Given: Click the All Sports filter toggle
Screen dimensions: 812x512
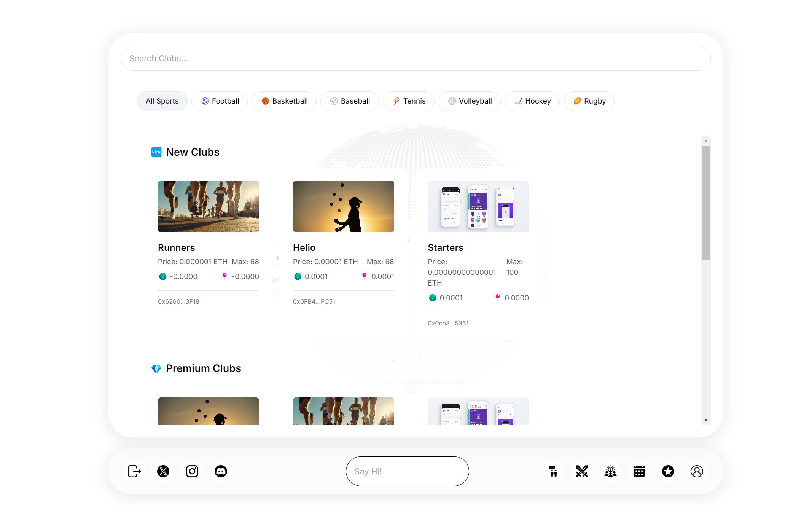Looking at the screenshot, I should click(162, 101).
